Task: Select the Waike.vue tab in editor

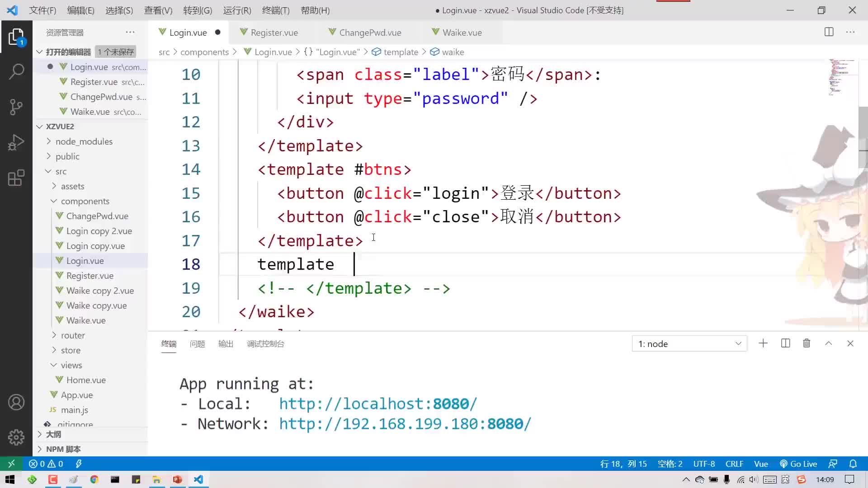Action: (x=462, y=32)
